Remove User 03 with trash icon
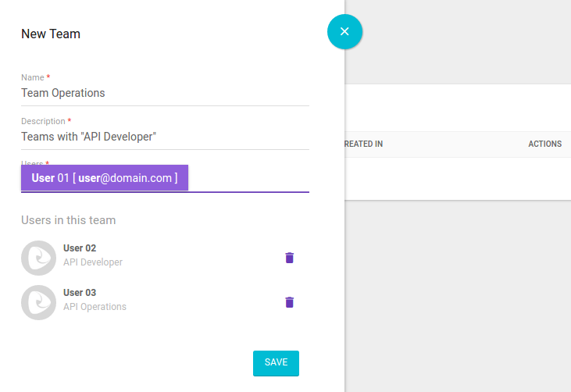 290,302
